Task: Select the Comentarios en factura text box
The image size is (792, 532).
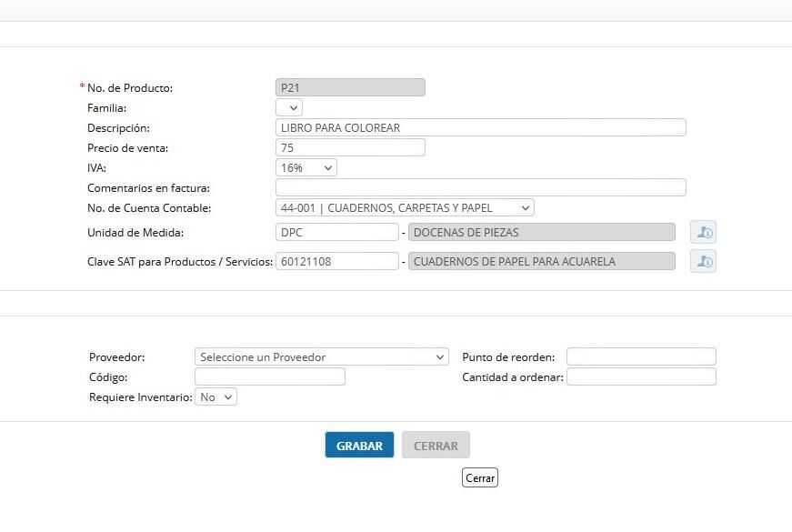Action: (481, 187)
